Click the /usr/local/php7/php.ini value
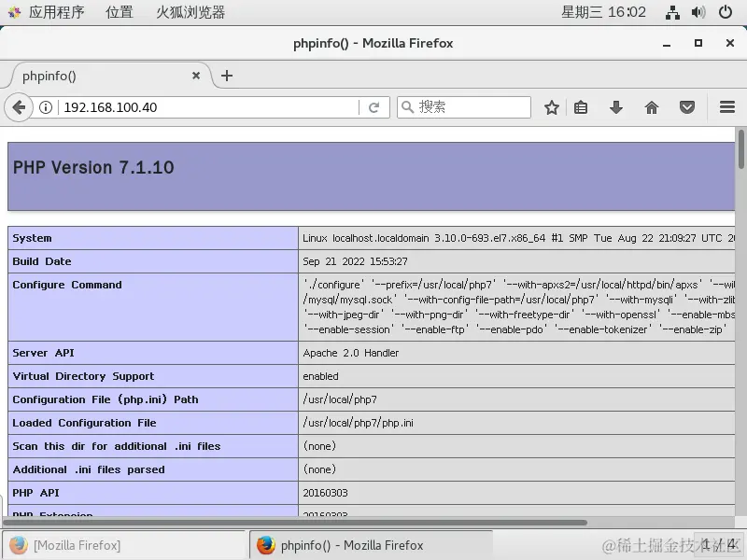This screenshot has width=747, height=560. (x=359, y=423)
